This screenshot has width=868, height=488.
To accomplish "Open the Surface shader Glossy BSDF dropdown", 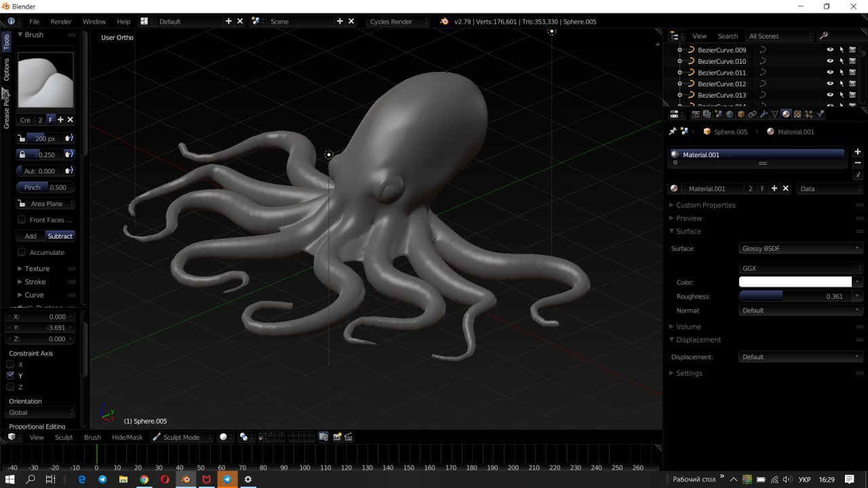I will (801, 249).
